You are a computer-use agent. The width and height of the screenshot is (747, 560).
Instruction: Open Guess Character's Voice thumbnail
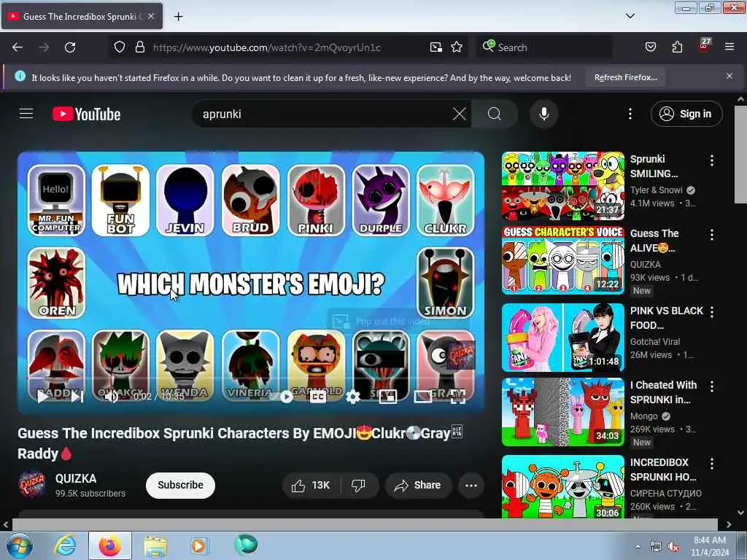(562, 260)
